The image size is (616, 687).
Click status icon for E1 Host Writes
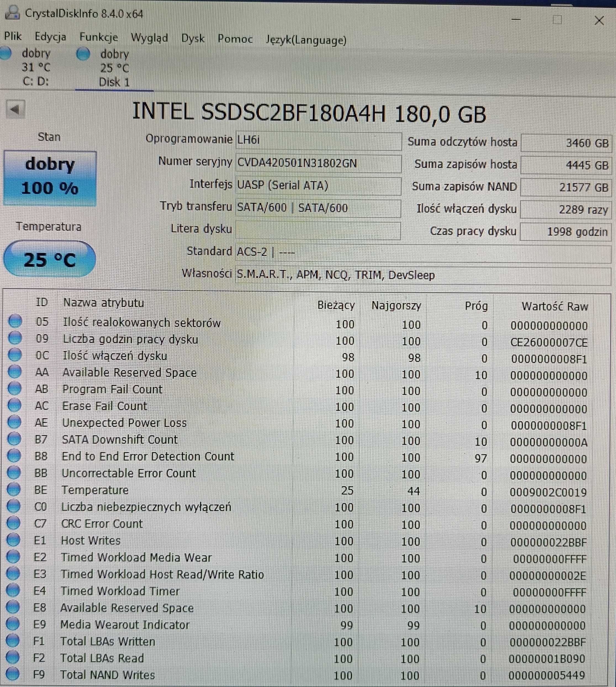tap(13, 540)
